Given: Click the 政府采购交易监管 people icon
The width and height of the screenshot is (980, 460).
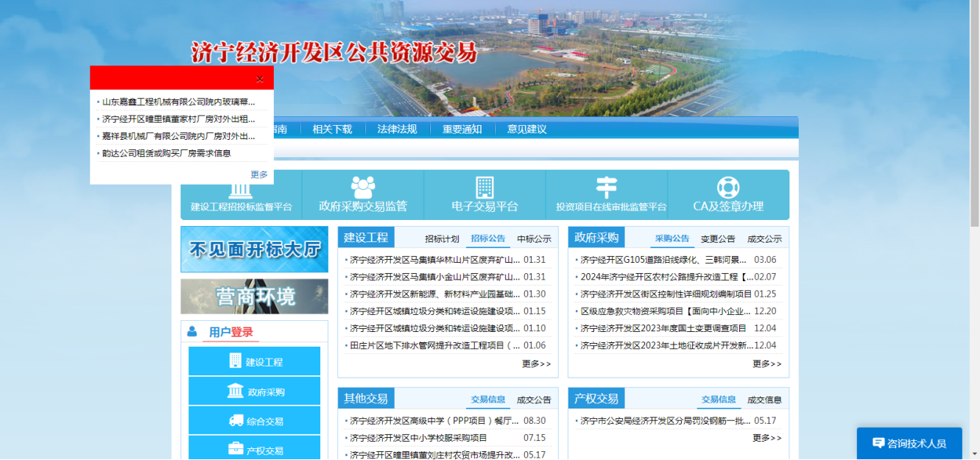Looking at the screenshot, I should coord(363,187).
